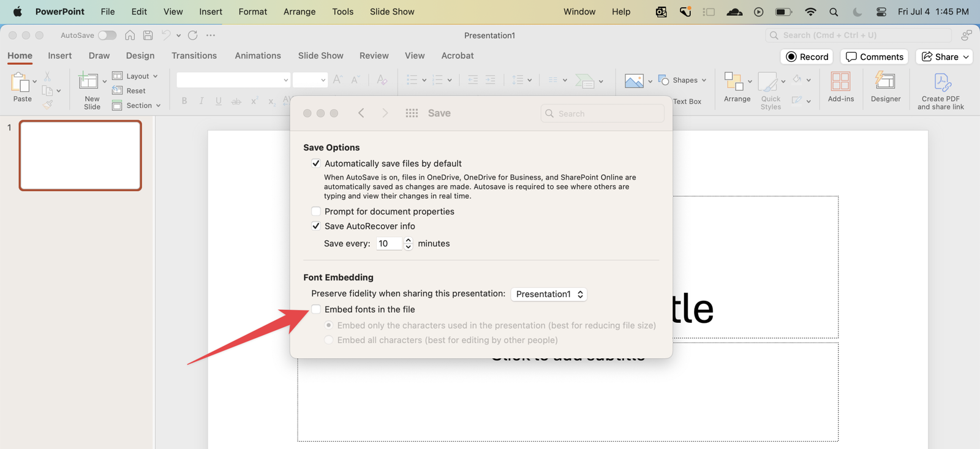
Task: Open the Designer icon
Action: pyautogui.click(x=885, y=81)
